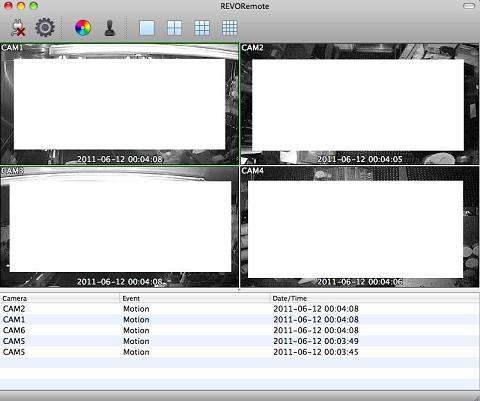The height and width of the screenshot is (401, 480).
Task: Select the CAM3 video feed
Action: click(119, 227)
